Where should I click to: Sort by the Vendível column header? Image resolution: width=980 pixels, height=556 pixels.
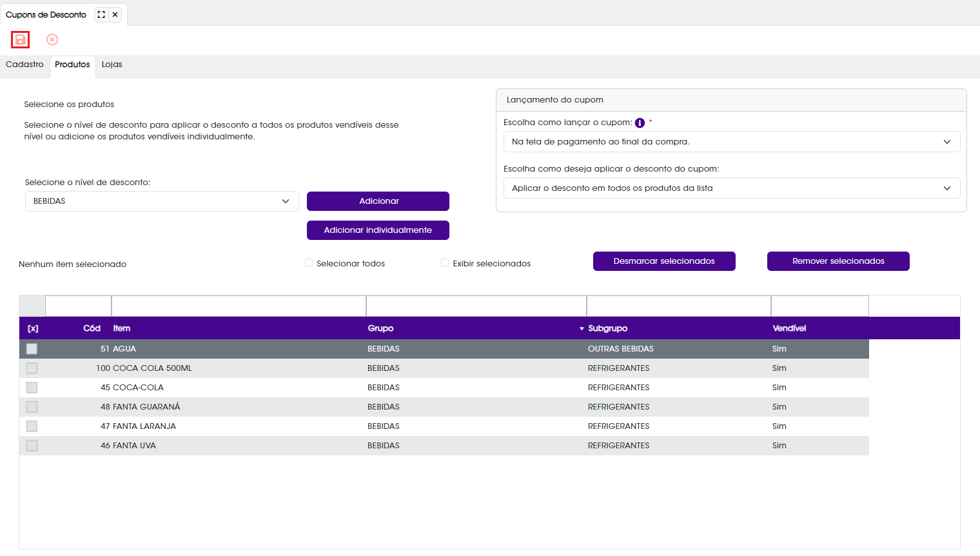789,328
